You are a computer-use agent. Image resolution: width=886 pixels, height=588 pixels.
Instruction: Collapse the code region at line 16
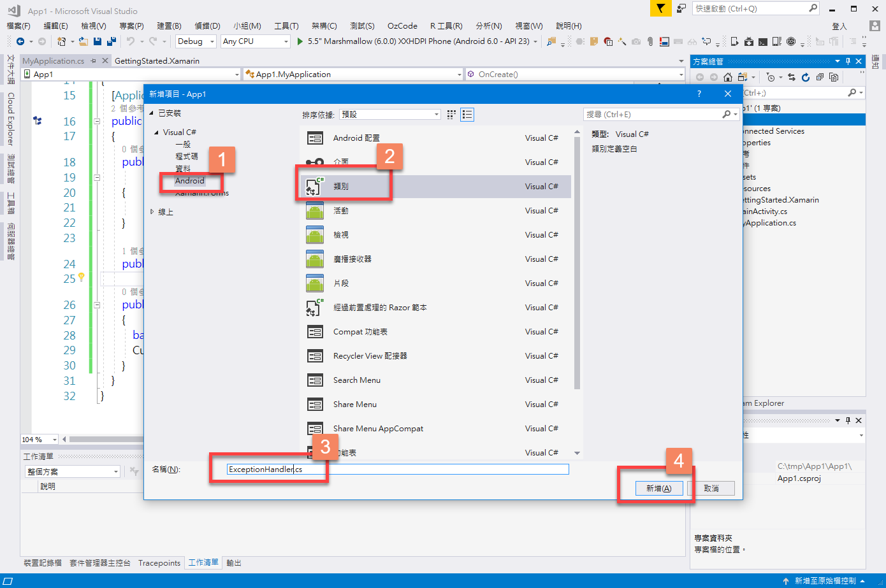tap(97, 121)
